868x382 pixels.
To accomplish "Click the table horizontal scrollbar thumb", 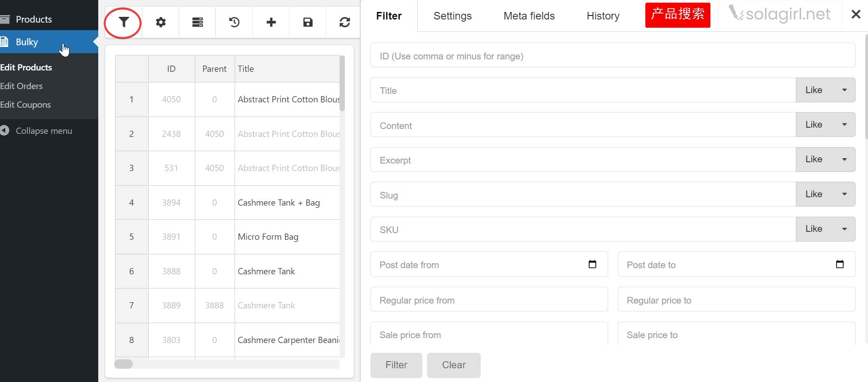I will [x=123, y=364].
